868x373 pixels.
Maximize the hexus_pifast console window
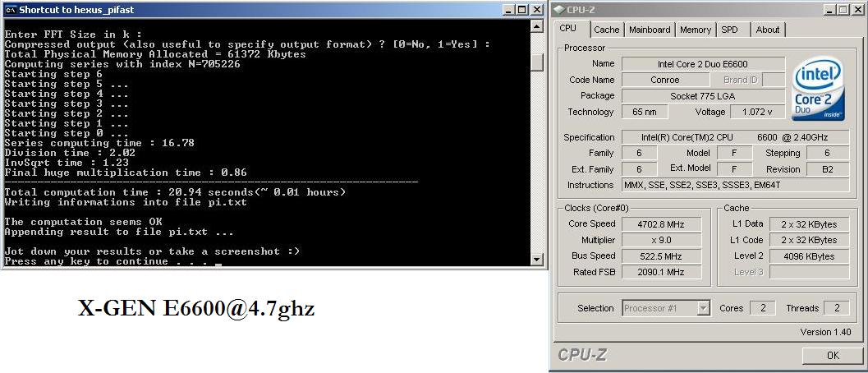(x=522, y=10)
